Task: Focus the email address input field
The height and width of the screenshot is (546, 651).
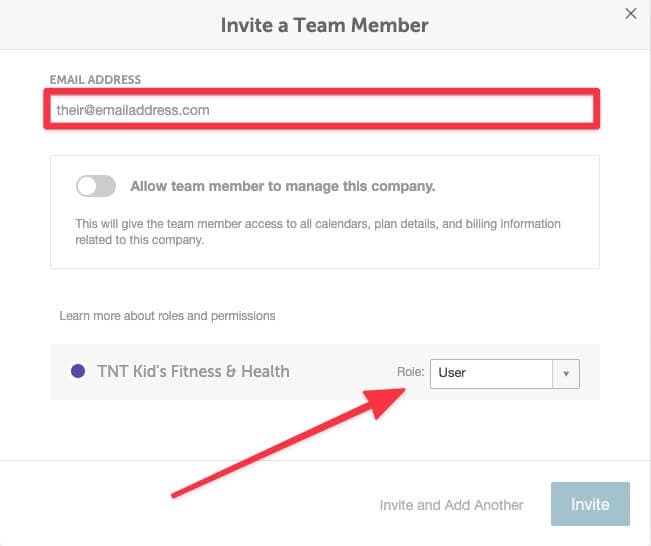Action: (322, 110)
